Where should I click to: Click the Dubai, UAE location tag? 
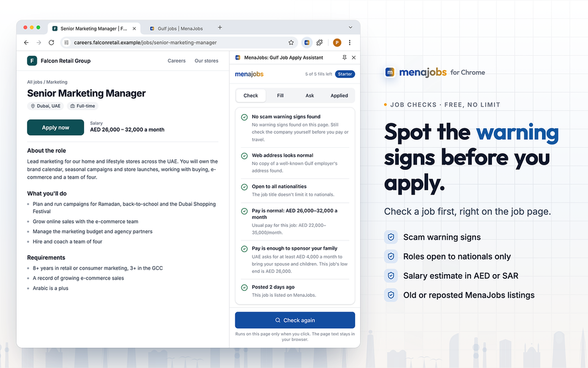pyautogui.click(x=45, y=106)
